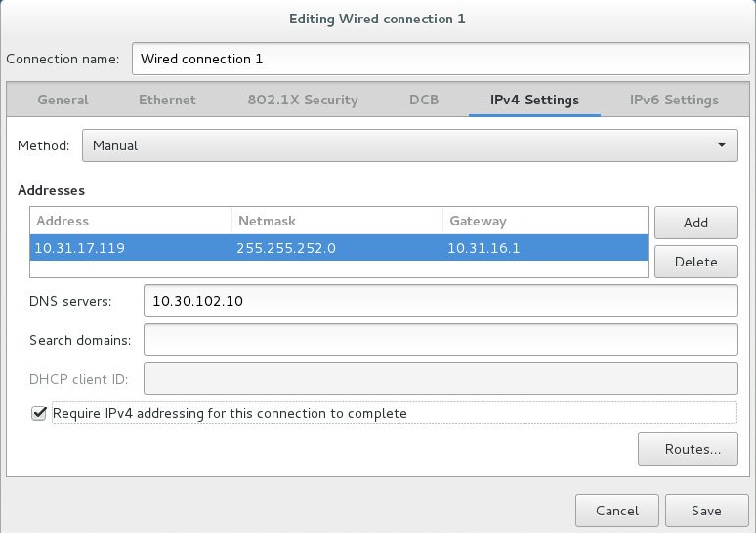Viewport: 756px width, 533px height.
Task: Select the Manual method combo box
Action: 410,145
